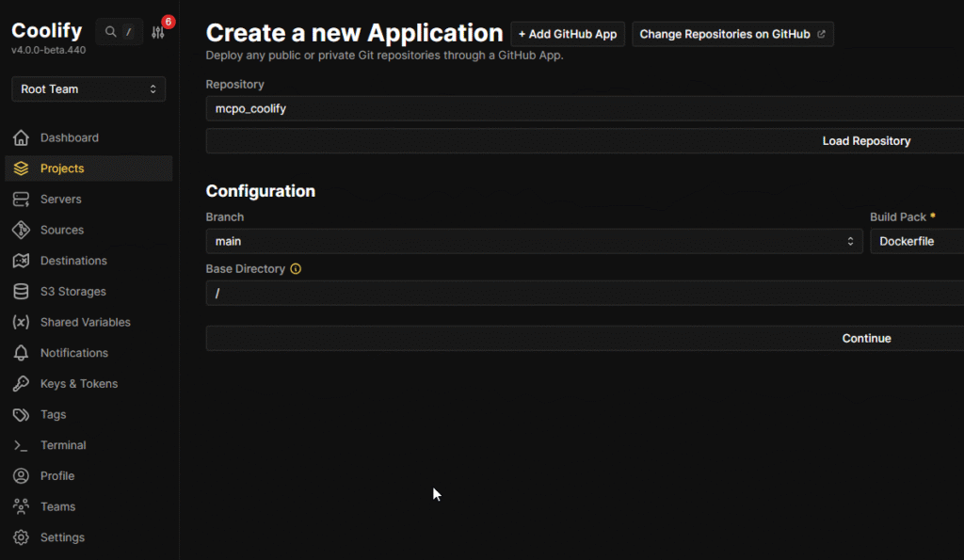Open the Projects menu item
964x560 pixels.
pyautogui.click(x=62, y=168)
